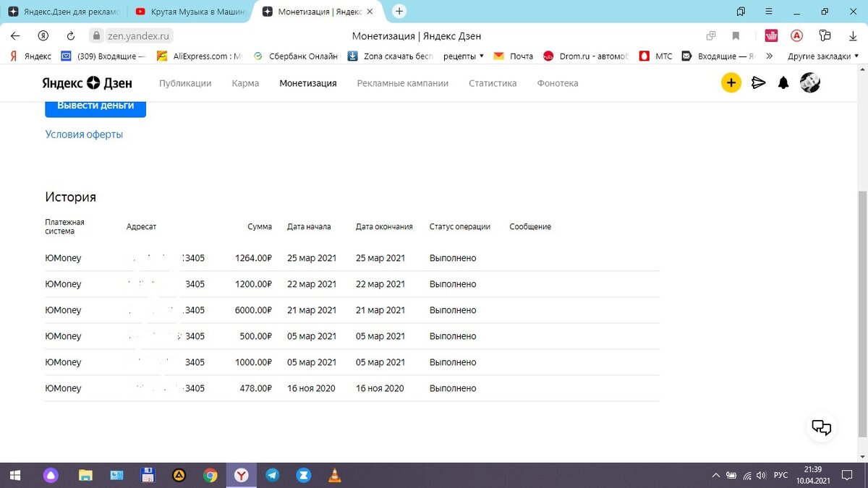Open Drom.ru bookmark
This screenshot has width=868, height=488.
pyautogui.click(x=586, y=56)
